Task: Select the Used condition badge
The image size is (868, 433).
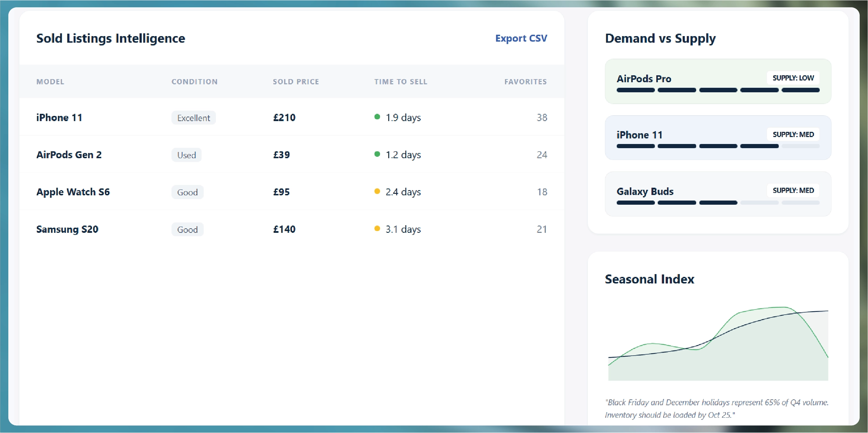Action: [x=186, y=155]
